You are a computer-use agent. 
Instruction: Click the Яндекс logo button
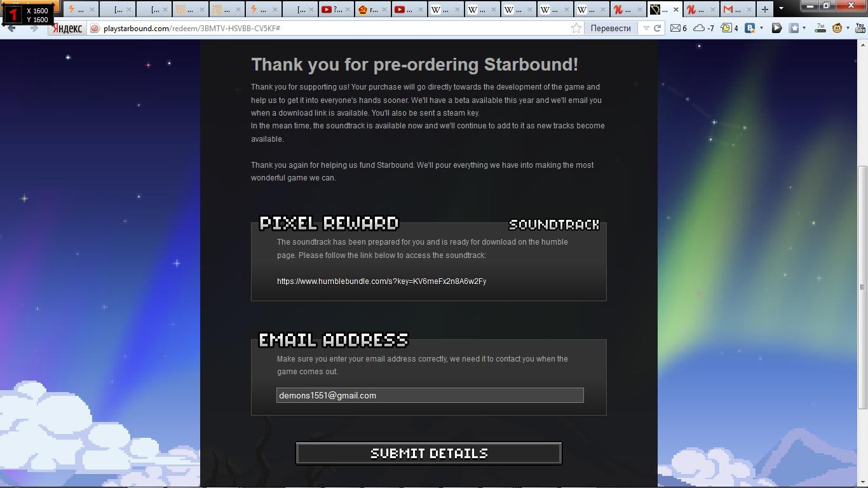click(67, 28)
